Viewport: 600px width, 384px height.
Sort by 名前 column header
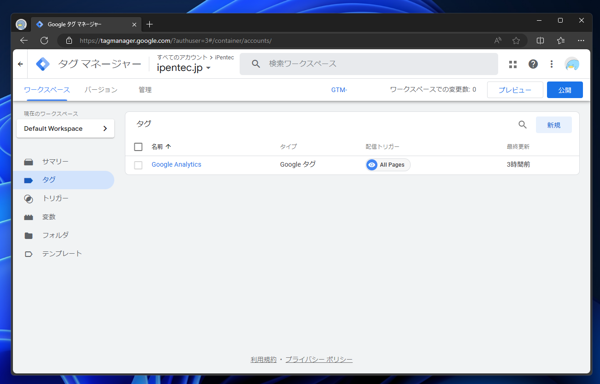161,146
